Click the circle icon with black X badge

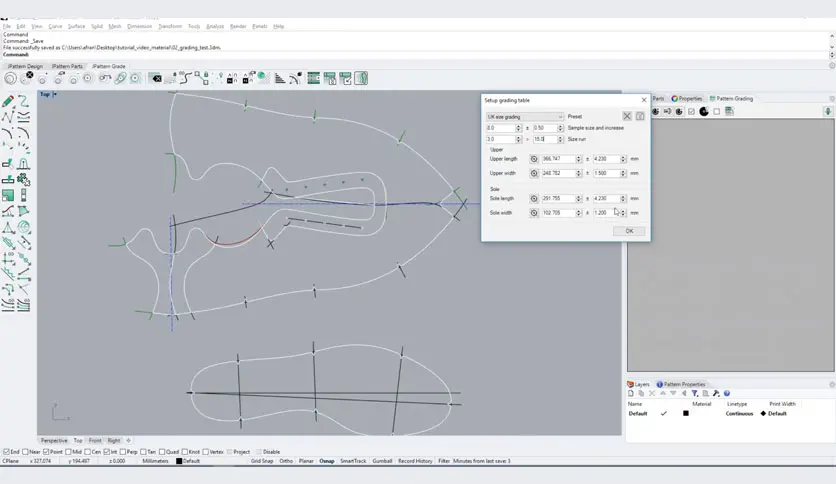pyautogui.click(x=27, y=78)
